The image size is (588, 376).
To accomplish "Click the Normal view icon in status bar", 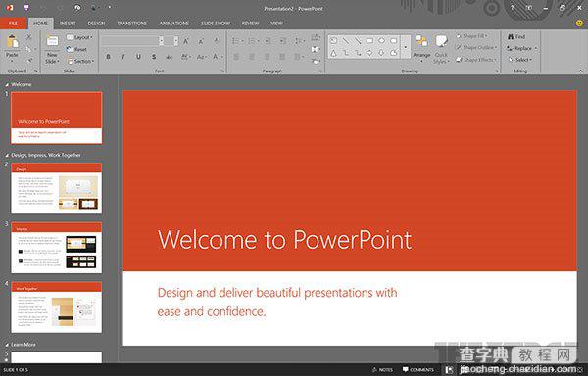I will click(449, 369).
